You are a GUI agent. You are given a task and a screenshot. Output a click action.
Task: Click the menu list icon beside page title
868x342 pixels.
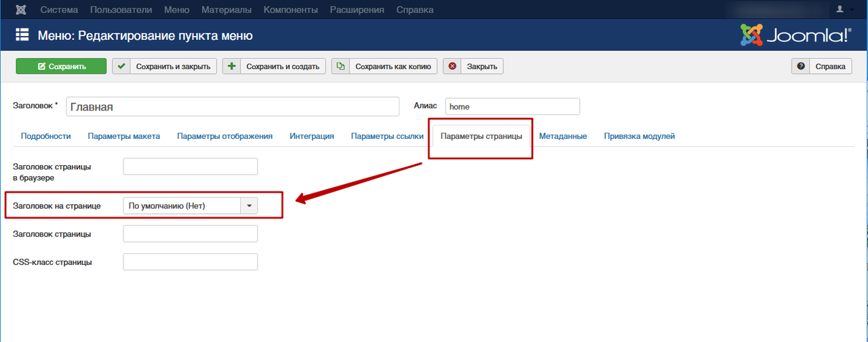[x=22, y=35]
